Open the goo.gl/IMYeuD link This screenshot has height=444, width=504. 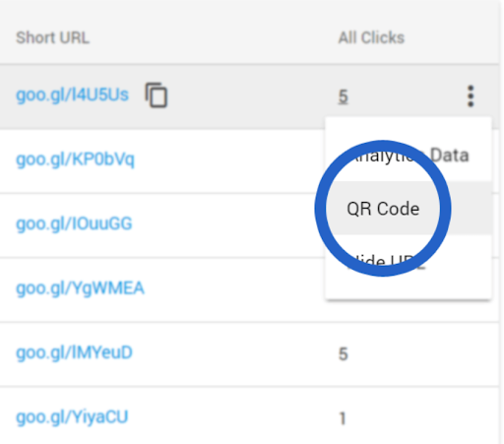pos(74,352)
